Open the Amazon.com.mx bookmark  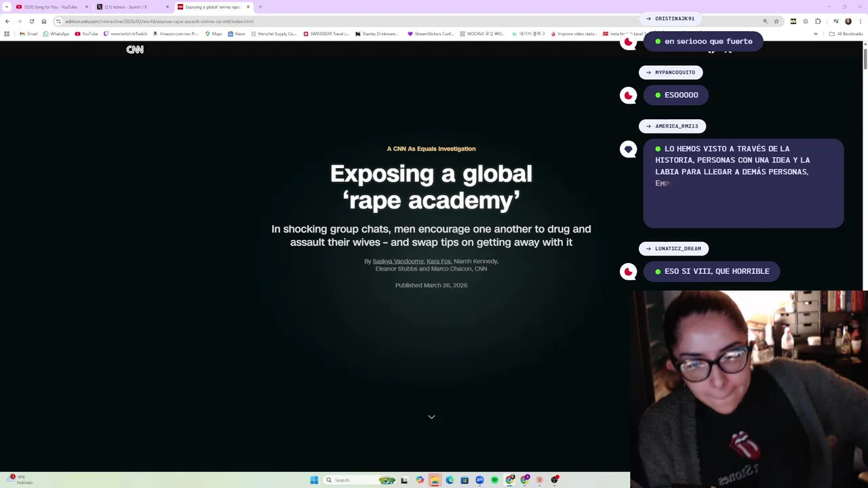[176, 33]
